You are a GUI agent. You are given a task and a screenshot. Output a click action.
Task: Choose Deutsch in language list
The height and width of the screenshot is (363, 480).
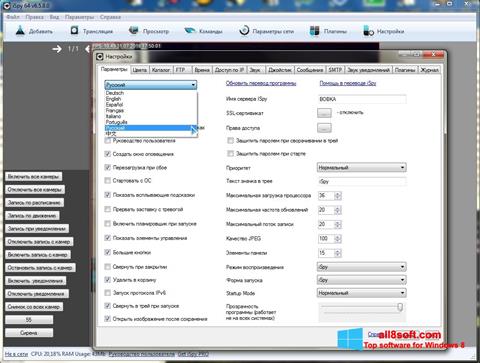click(x=151, y=93)
